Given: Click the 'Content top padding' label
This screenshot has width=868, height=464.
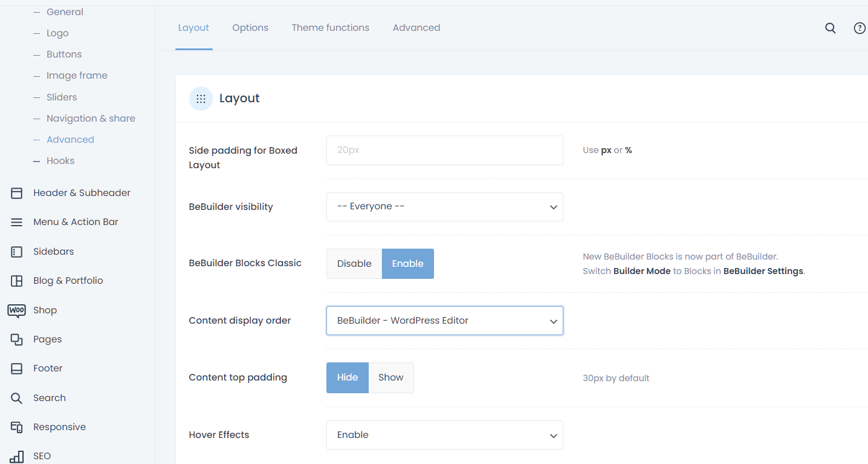Looking at the screenshot, I should pos(238,377).
